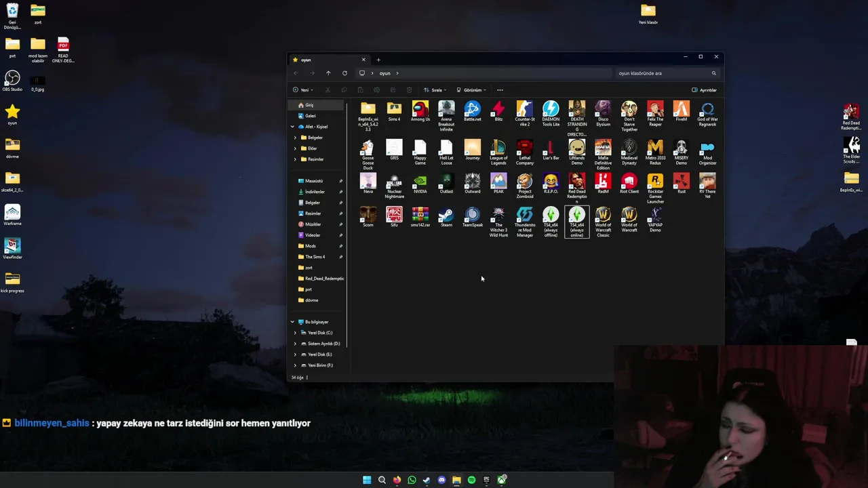Open the Among Us shortcut
This screenshot has height=488, width=868.
[420, 112]
